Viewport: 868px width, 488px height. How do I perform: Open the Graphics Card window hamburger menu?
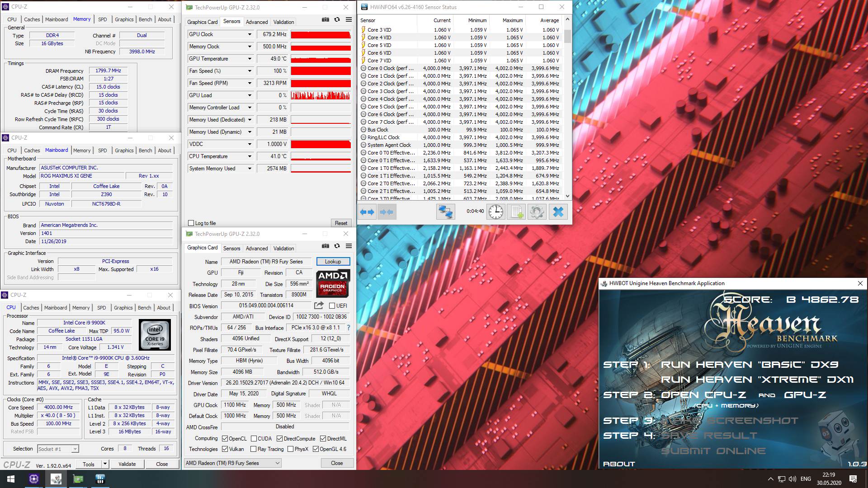coord(349,246)
